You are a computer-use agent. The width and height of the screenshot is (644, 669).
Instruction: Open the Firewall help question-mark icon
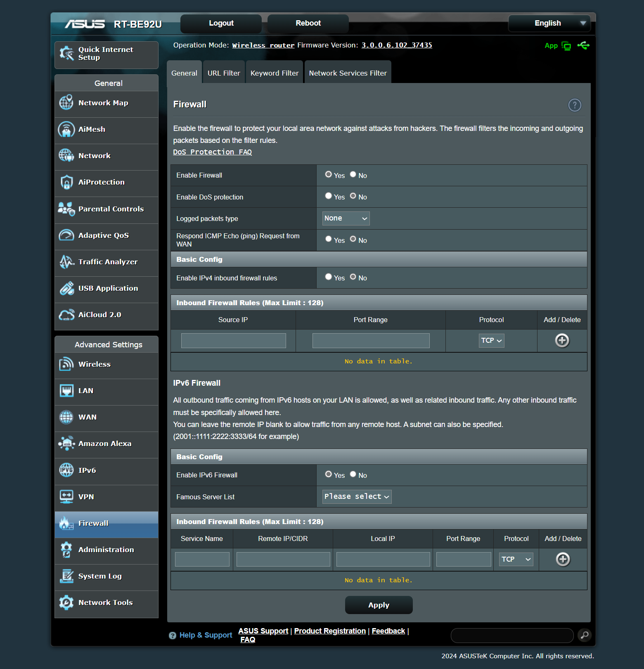coord(575,105)
